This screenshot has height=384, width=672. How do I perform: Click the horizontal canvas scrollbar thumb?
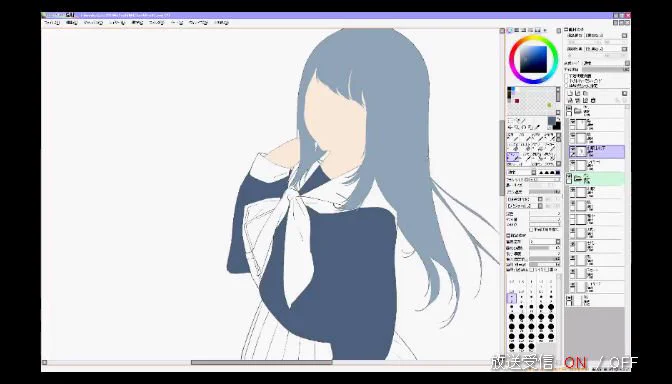coord(261,363)
